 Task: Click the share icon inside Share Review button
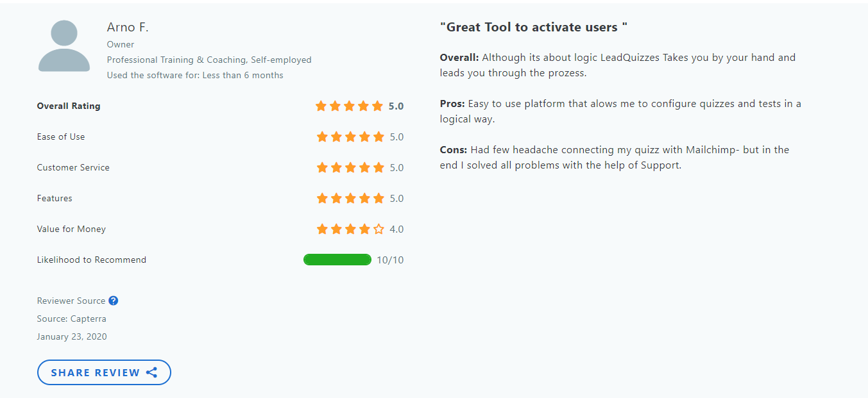click(152, 372)
